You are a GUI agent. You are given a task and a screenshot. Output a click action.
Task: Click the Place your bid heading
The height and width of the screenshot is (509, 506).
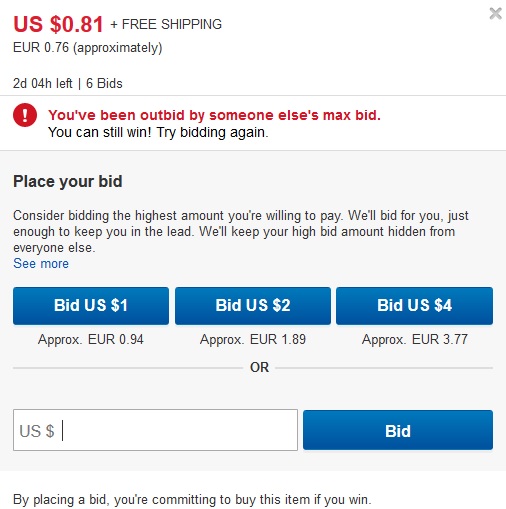68,182
